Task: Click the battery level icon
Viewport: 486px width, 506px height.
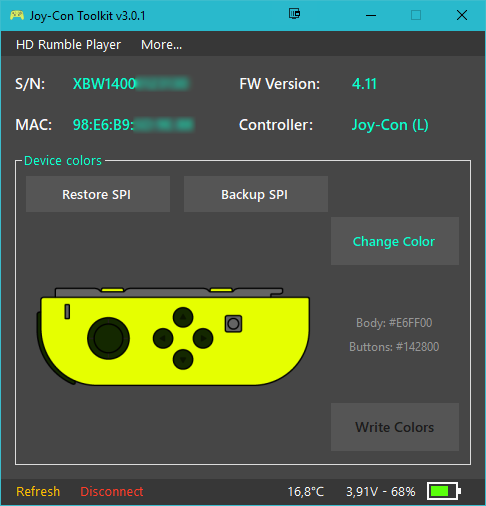Action: coord(444,491)
